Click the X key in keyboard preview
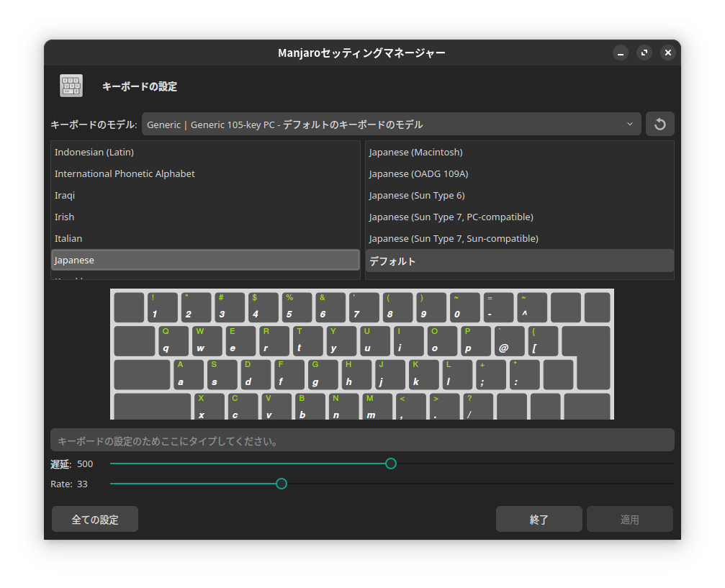The width and height of the screenshot is (725, 588). [210, 407]
